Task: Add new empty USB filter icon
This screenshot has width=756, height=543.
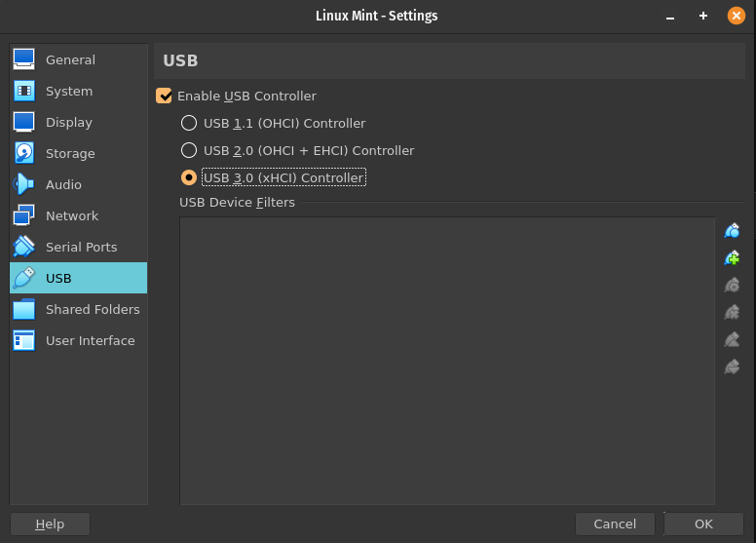Action: pyautogui.click(x=732, y=231)
